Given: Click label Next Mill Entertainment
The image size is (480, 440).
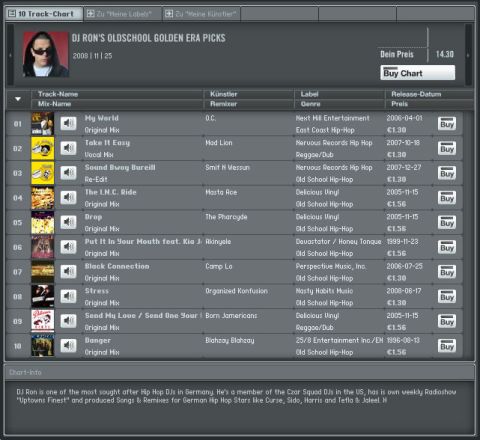Looking at the screenshot, I should pos(332,118).
